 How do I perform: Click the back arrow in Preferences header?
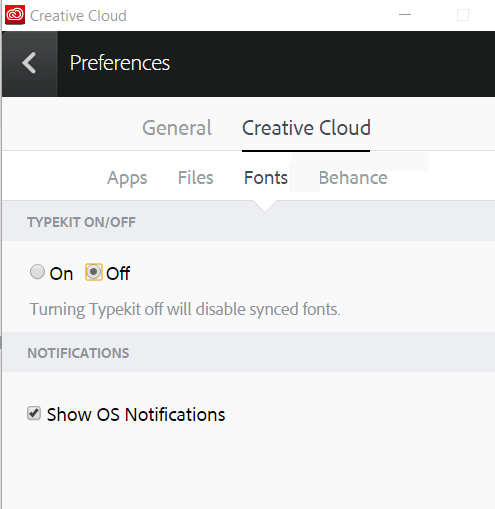(29, 63)
